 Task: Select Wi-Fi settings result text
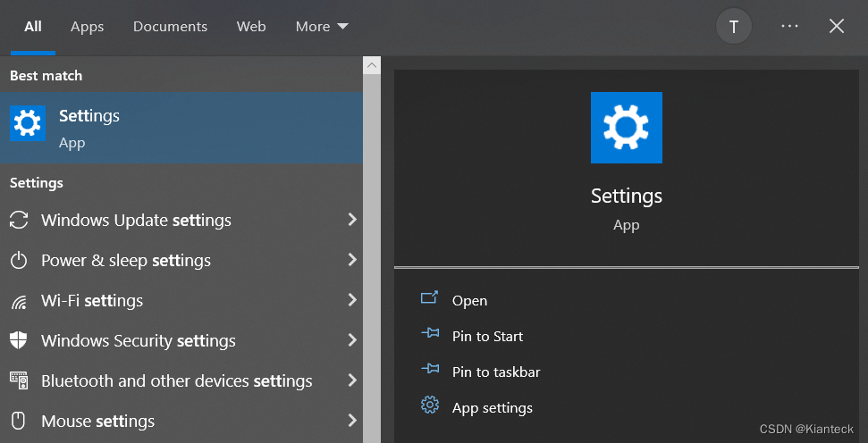pyautogui.click(x=92, y=301)
